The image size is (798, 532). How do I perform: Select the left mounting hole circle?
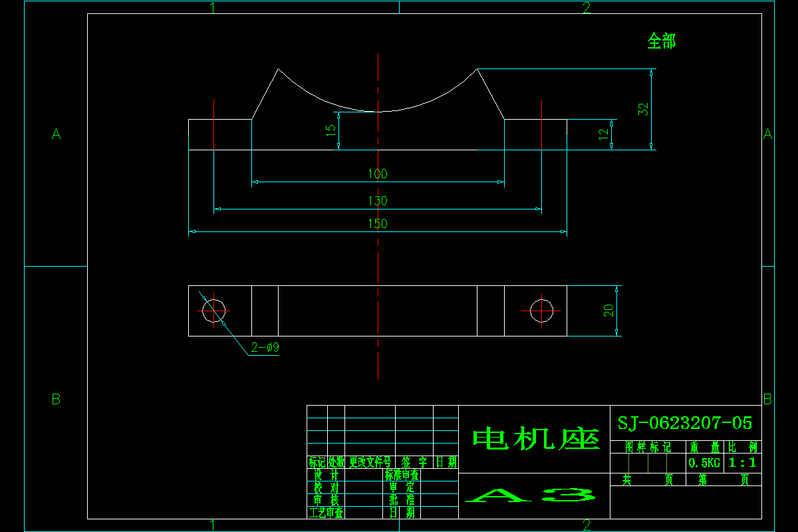coord(214,311)
